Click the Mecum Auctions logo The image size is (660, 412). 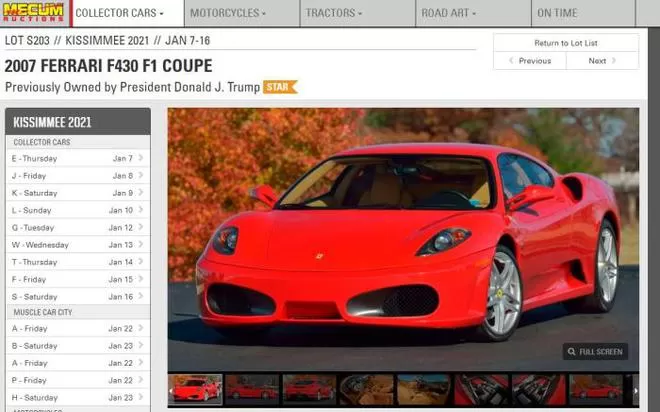(x=34, y=12)
